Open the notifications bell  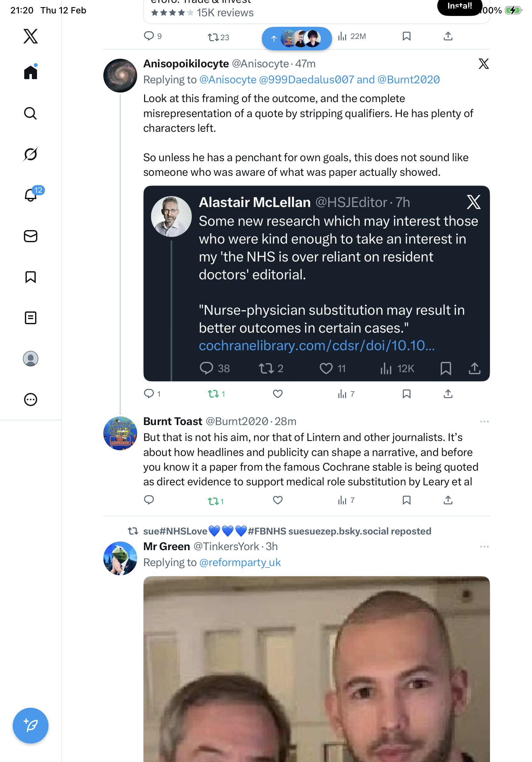(x=31, y=195)
